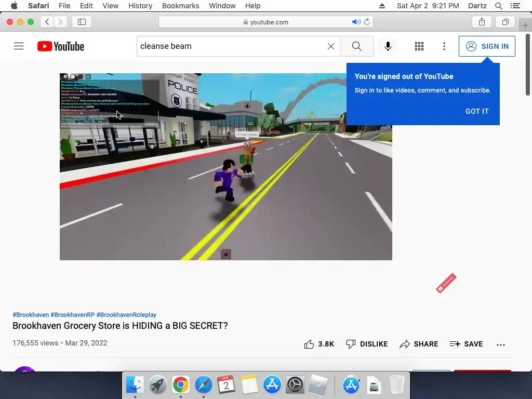Open the Safari application menu
Screen dimensions: 532x399
38,6
